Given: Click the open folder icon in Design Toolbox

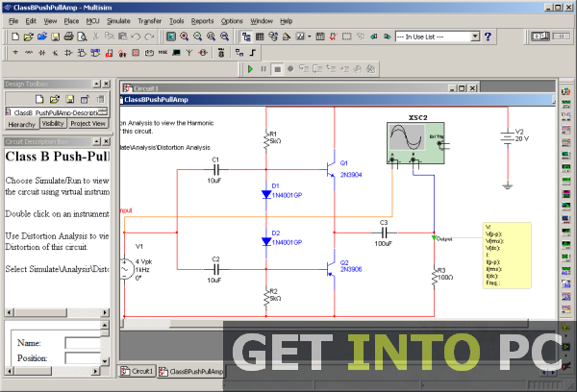Looking at the screenshot, I should tap(55, 99).
